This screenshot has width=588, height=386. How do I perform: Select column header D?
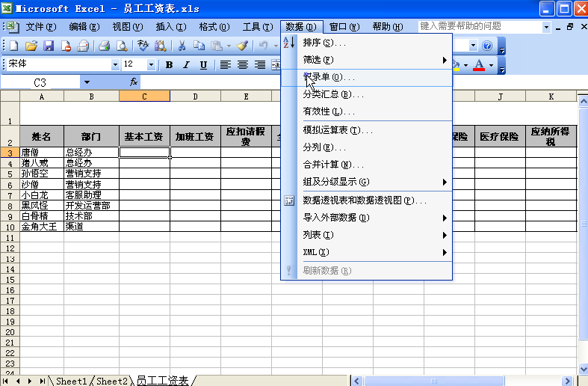coord(195,96)
